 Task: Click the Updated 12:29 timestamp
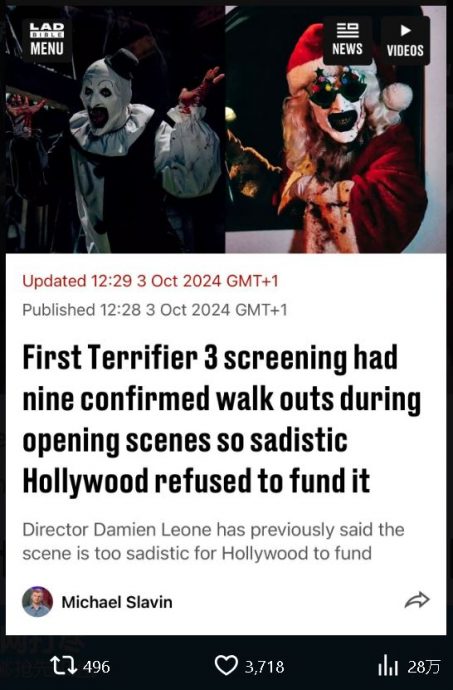pos(150,281)
